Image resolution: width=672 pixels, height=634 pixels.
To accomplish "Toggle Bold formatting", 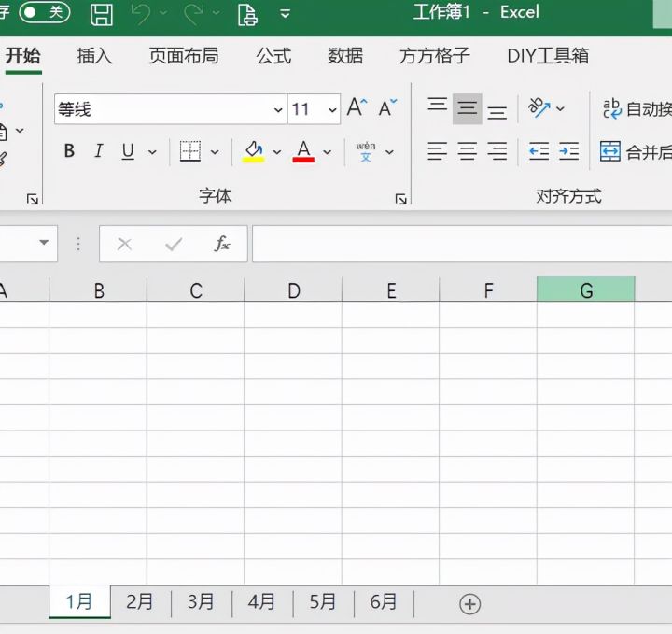I will (x=69, y=151).
